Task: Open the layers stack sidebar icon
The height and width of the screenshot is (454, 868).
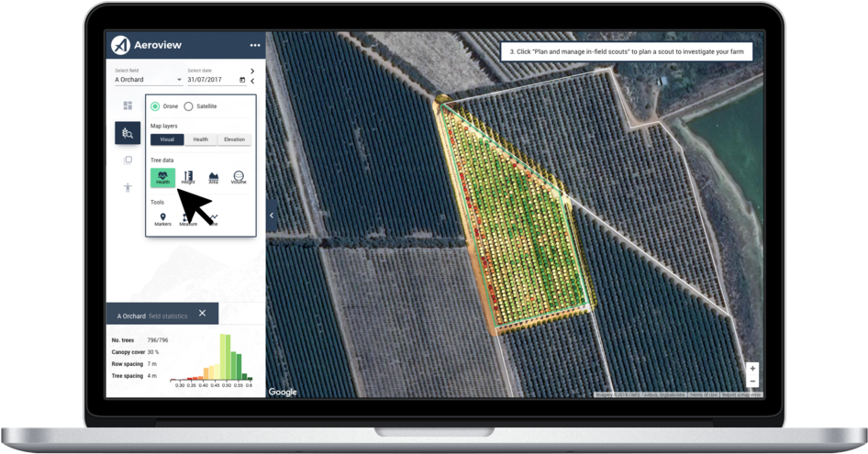Action: pyautogui.click(x=128, y=160)
